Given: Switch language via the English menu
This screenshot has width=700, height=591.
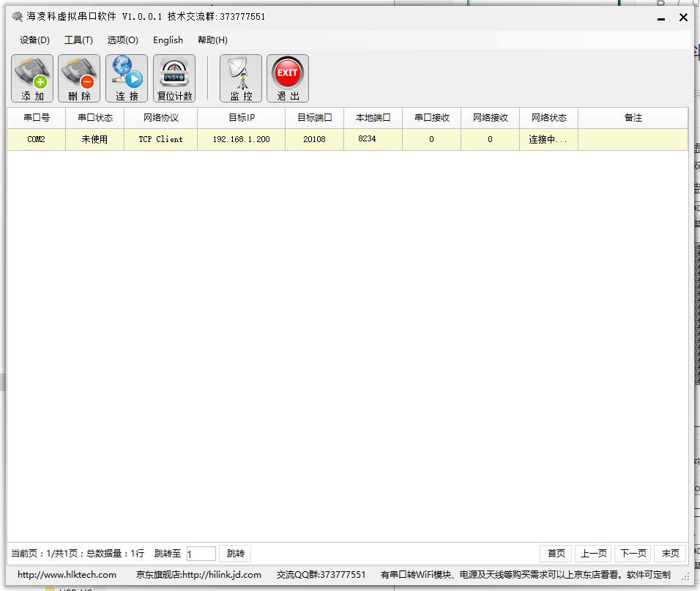Looking at the screenshot, I should 168,40.
